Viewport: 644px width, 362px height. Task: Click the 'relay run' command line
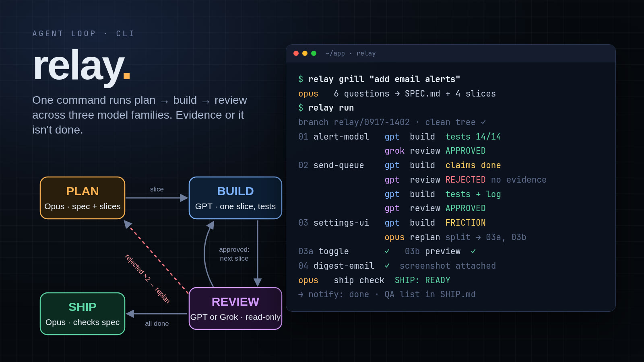[x=331, y=108]
